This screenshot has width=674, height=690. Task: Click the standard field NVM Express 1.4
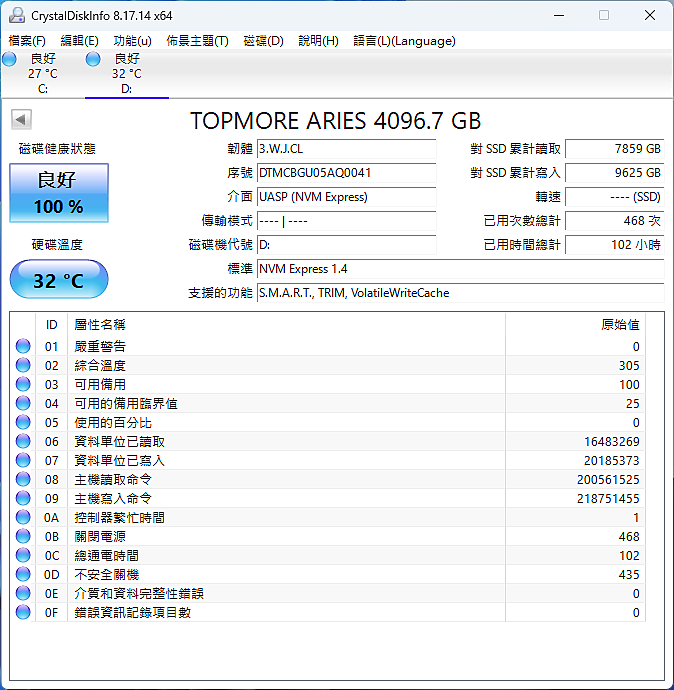[461, 268]
